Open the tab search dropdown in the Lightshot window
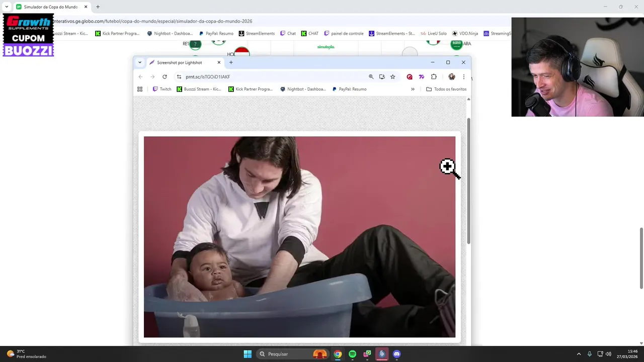Image resolution: width=644 pixels, height=362 pixels. [x=140, y=62]
